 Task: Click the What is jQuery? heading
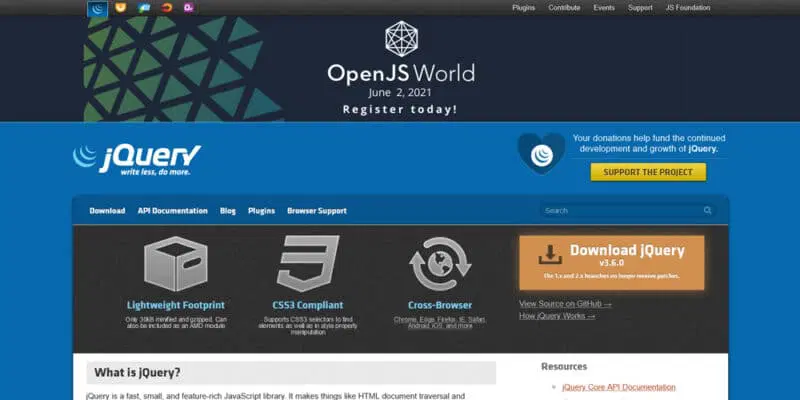pos(137,372)
